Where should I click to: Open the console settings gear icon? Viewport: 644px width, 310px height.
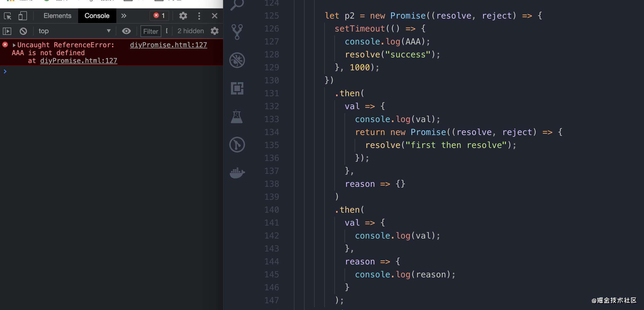tap(215, 31)
